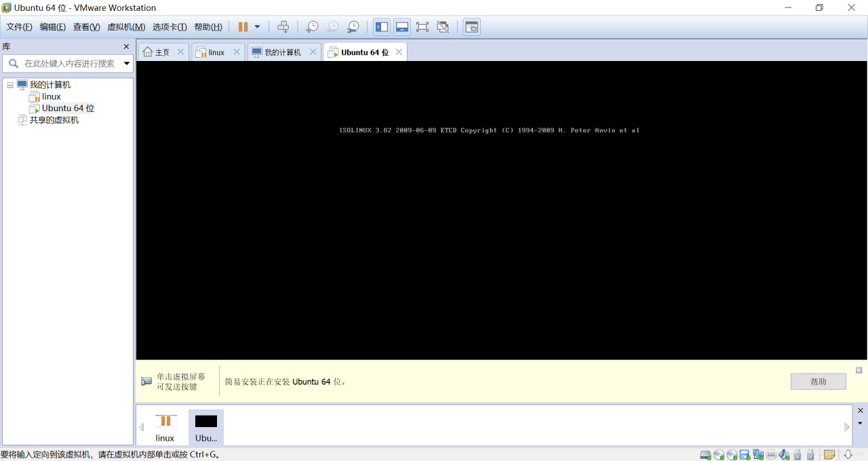The image size is (868, 461).
Task: Pause the virtual machine with toolbar button
Action: click(243, 27)
